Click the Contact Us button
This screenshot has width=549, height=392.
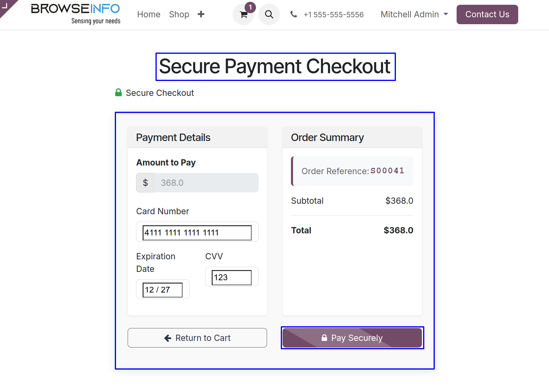pos(487,14)
